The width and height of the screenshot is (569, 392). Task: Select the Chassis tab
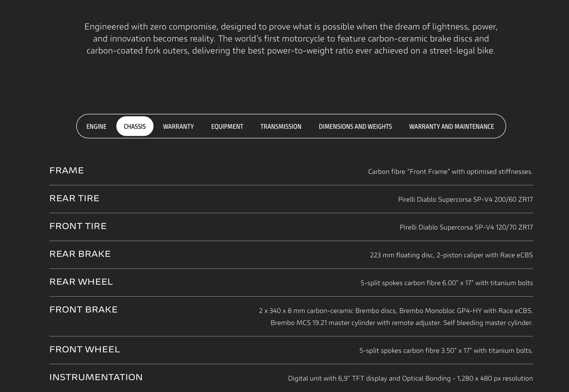(135, 126)
